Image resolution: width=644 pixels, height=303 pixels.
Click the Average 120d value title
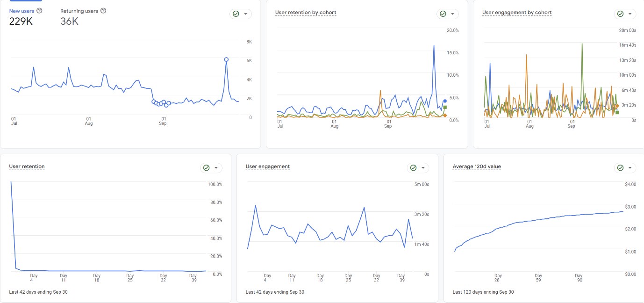pos(477,166)
